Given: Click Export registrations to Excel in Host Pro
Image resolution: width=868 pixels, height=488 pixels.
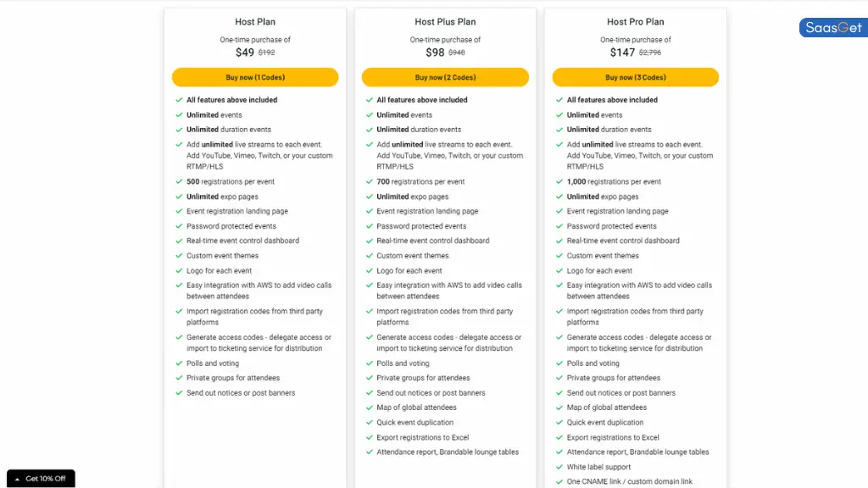Looking at the screenshot, I should [613, 437].
